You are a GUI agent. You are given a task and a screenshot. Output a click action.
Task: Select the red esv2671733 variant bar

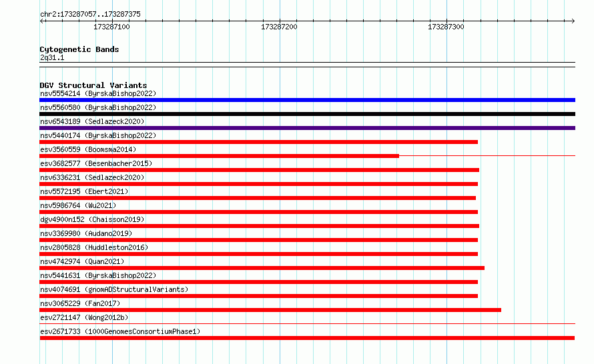307,338
